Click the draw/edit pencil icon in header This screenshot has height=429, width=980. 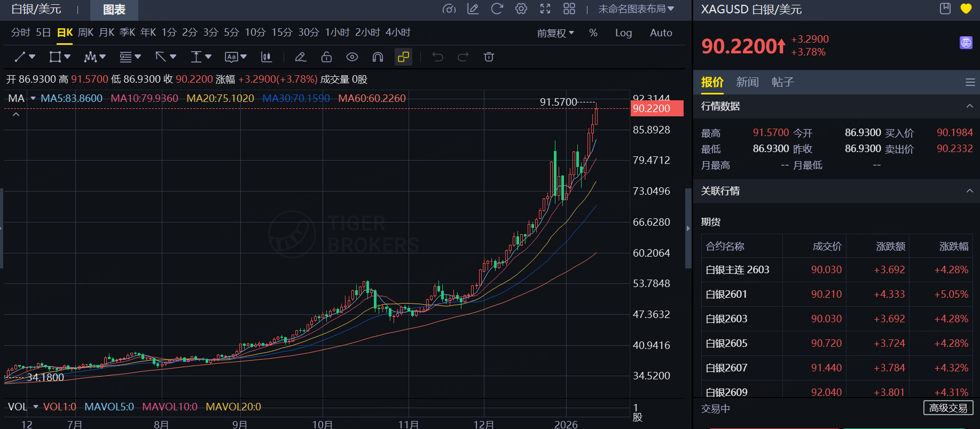[473, 9]
